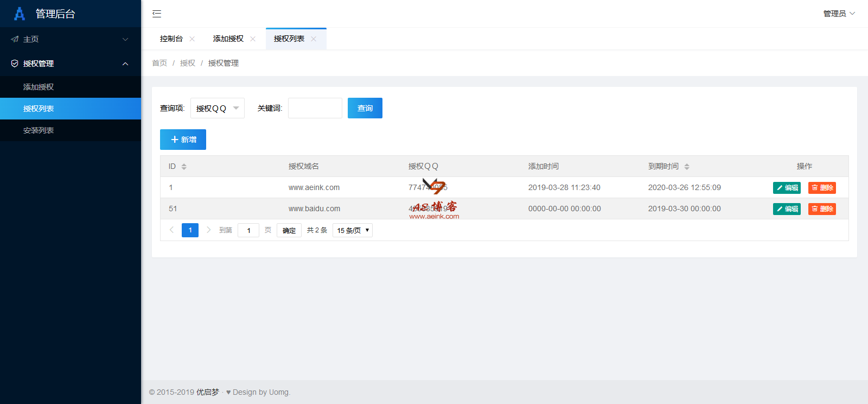868x404 pixels.
Task: Click the 新增 add button
Action: pos(183,140)
